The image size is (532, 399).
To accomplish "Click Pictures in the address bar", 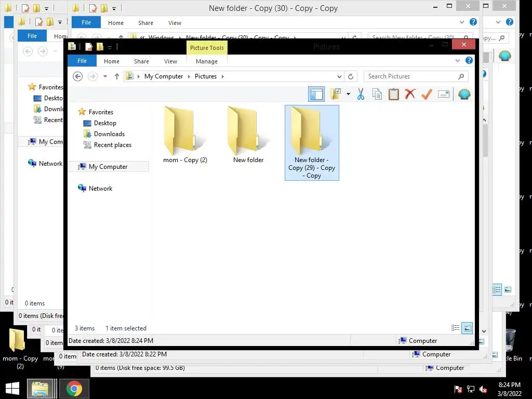I will [x=206, y=76].
